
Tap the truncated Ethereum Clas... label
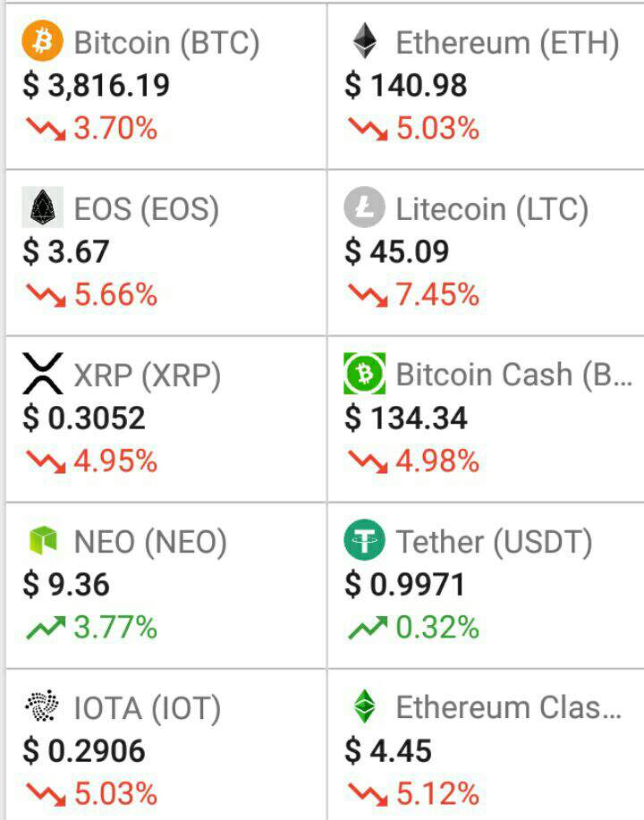508,708
